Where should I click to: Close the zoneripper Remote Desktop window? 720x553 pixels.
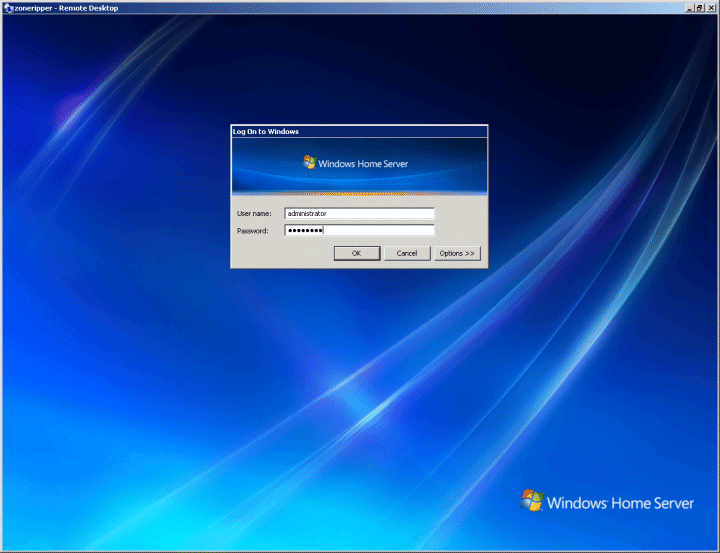coord(711,8)
